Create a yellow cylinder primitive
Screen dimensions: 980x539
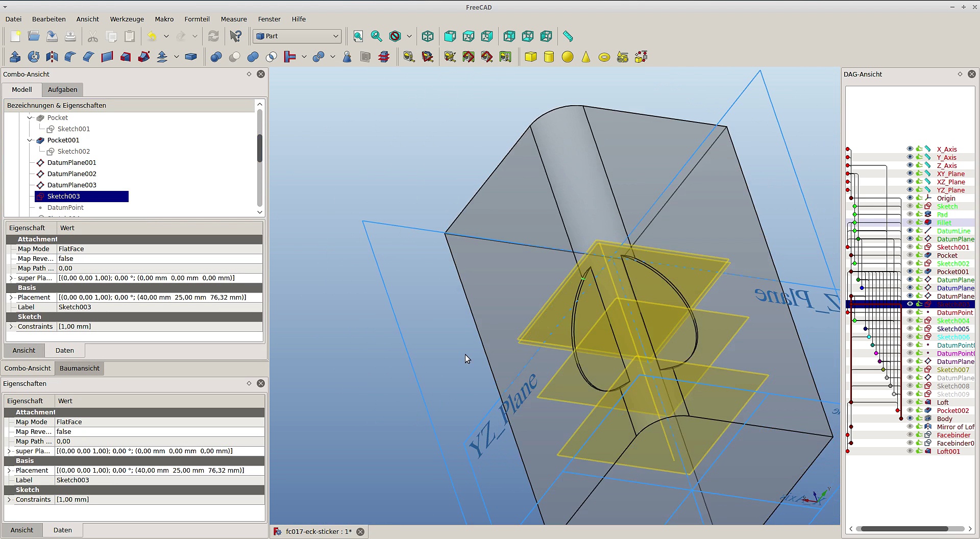click(549, 57)
